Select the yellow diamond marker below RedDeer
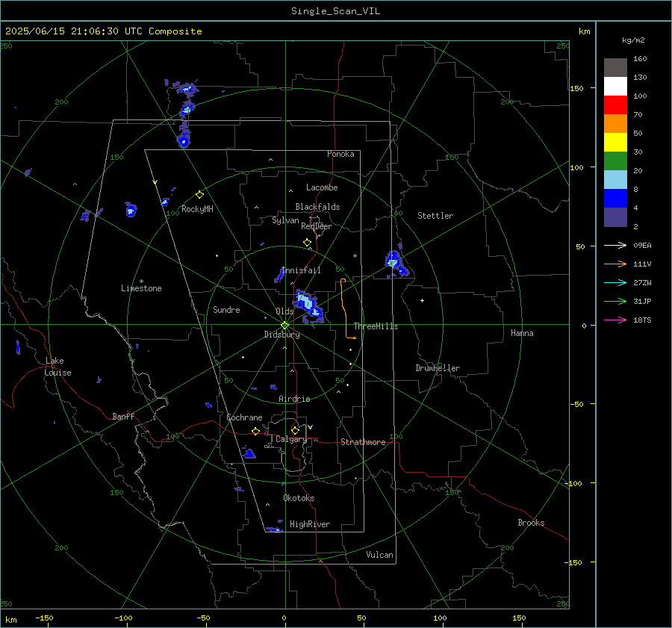This screenshot has height=628, width=672. coord(307,243)
